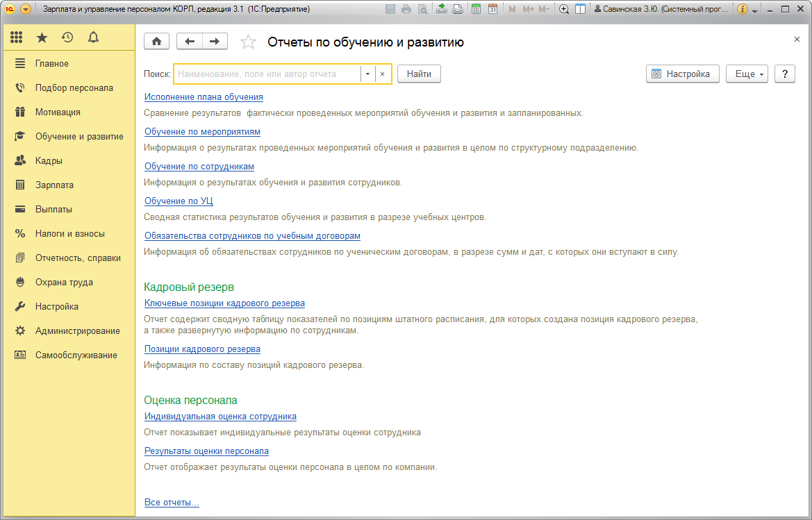Click the 1C main menu round button
The height and width of the screenshot is (520, 812).
pyautogui.click(x=25, y=9)
